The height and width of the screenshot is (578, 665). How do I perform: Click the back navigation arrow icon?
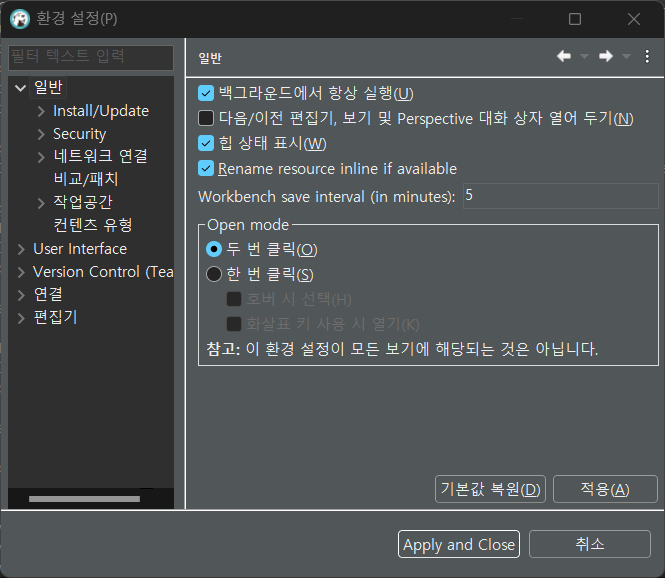coord(564,56)
